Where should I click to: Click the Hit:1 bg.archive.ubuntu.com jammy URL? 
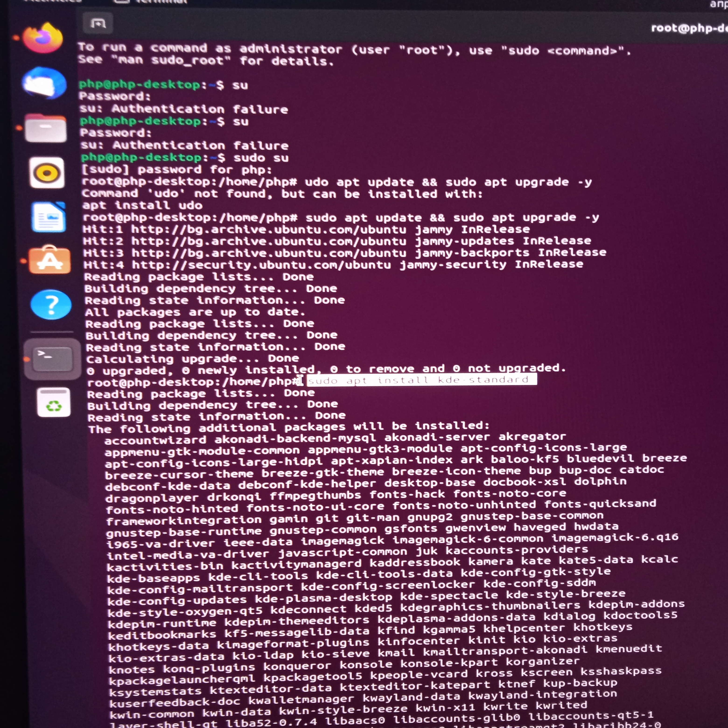[268, 229]
